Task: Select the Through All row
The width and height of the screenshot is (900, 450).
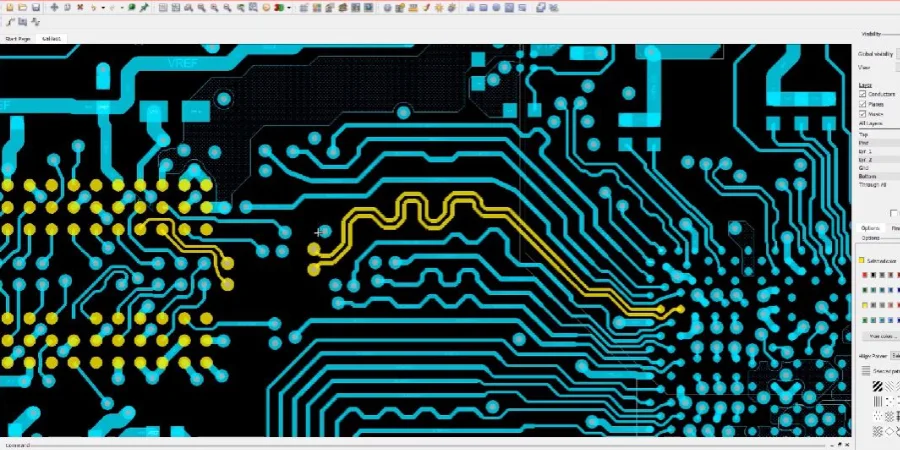Action: [878, 185]
